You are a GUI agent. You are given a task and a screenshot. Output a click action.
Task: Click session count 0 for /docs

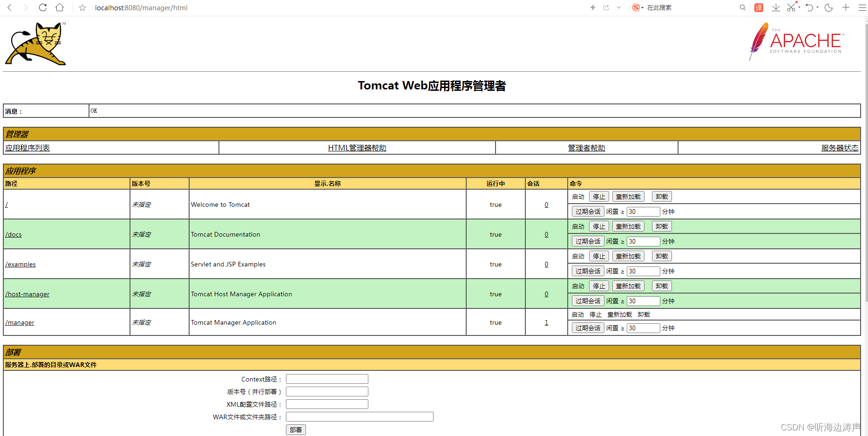546,234
